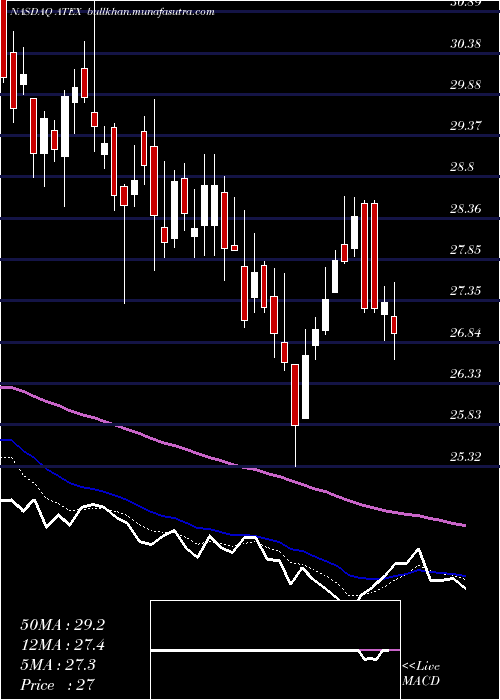500x700 pixels.
Task: Click the pink 50MA moving average line
Action: point(232,464)
